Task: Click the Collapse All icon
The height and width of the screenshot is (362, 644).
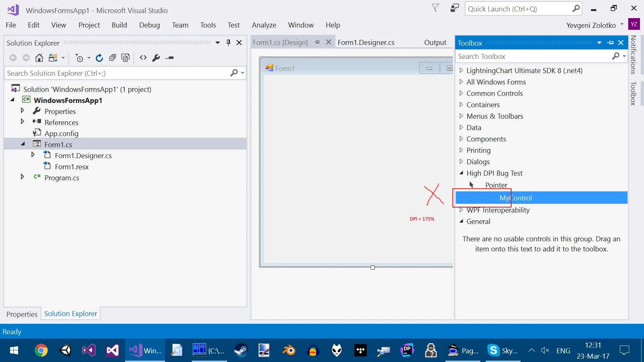Action: (x=112, y=58)
